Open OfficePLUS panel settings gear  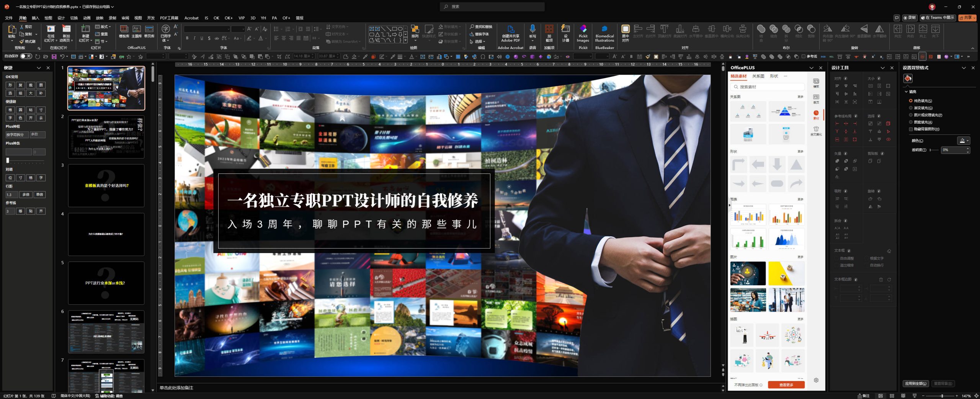point(816,380)
